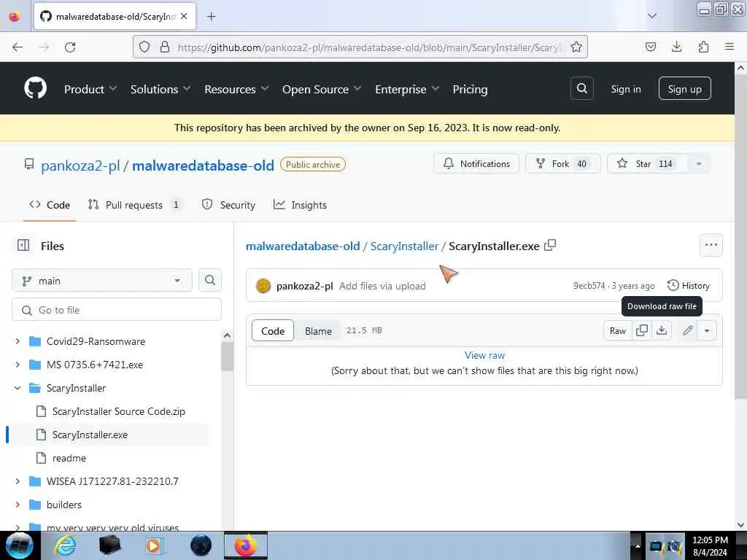This screenshot has width=747, height=560.
Task: Open Notifications button
Action: 476,164
